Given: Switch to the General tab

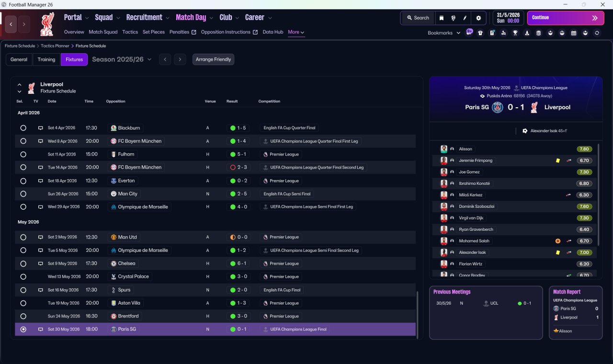Looking at the screenshot, I should (19, 59).
